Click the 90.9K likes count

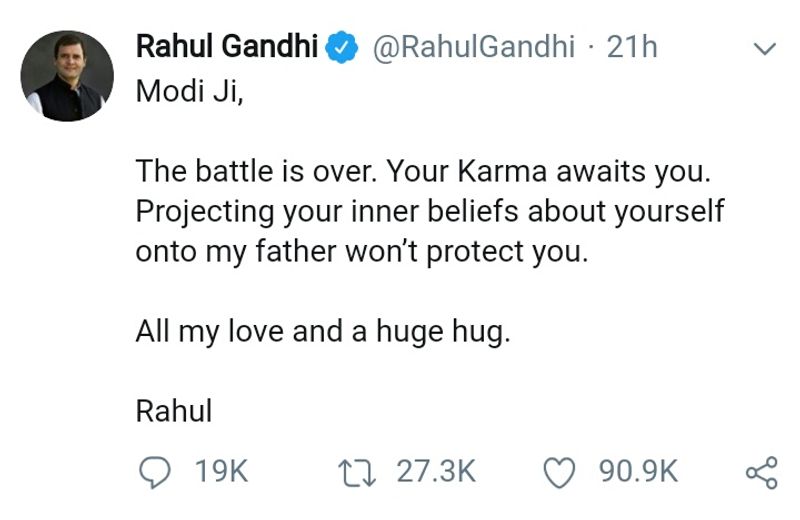(638, 471)
